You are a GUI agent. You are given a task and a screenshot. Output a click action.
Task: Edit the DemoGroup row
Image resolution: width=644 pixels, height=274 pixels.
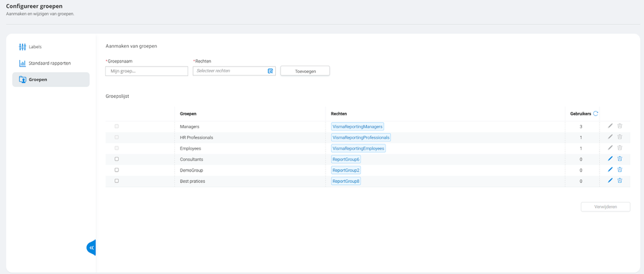point(610,170)
